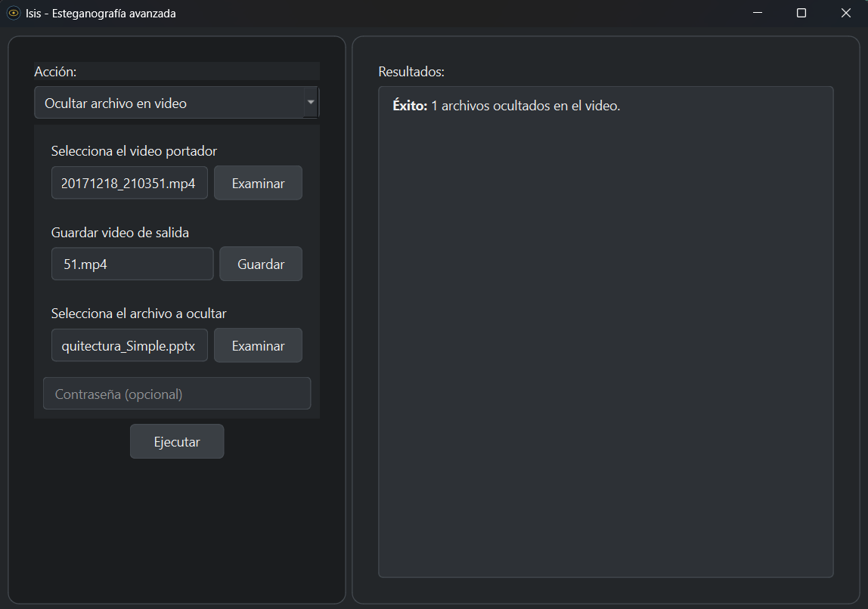
Task: Close the Isis application window
Action: (x=845, y=13)
